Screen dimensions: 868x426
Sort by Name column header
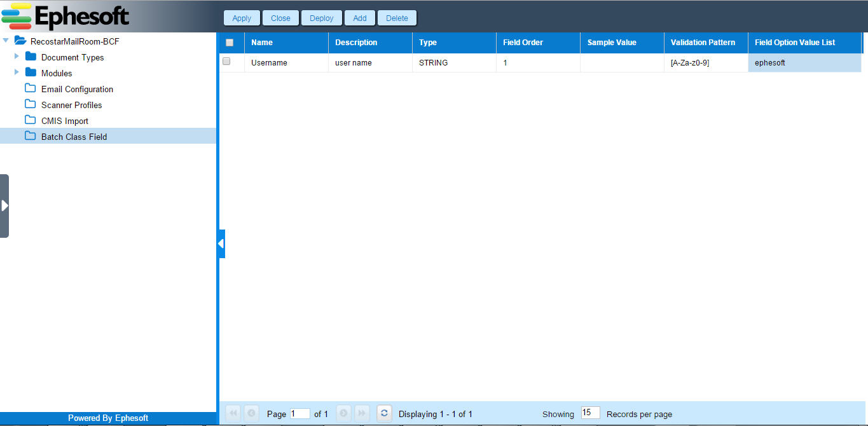coord(286,43)
